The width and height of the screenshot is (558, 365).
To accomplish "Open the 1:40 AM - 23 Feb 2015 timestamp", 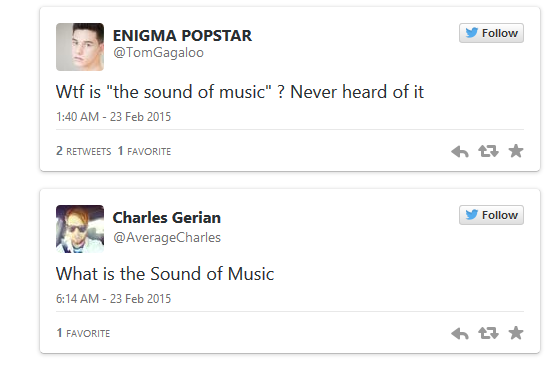I will pos(114,117).
